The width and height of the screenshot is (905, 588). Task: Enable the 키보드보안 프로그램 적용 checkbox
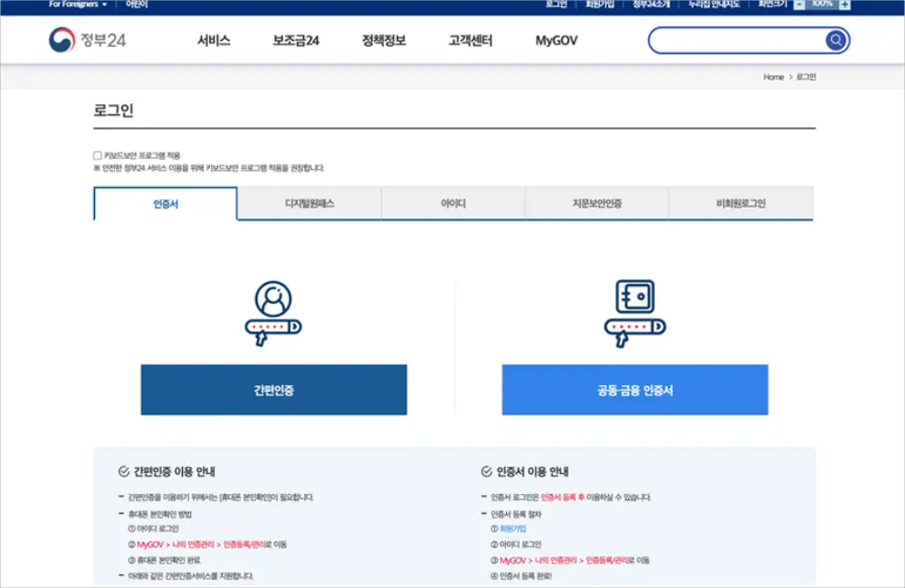click(x=97, y=155)
